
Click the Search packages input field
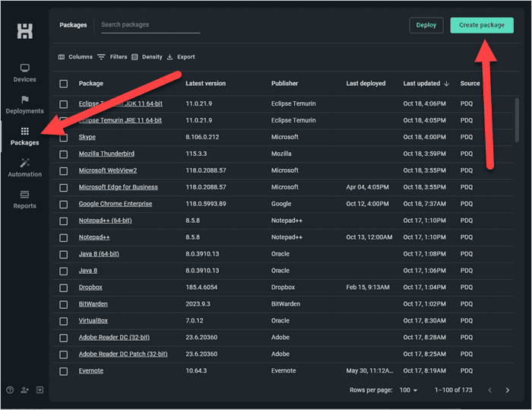pyautogui.click(x=150, y=25)
